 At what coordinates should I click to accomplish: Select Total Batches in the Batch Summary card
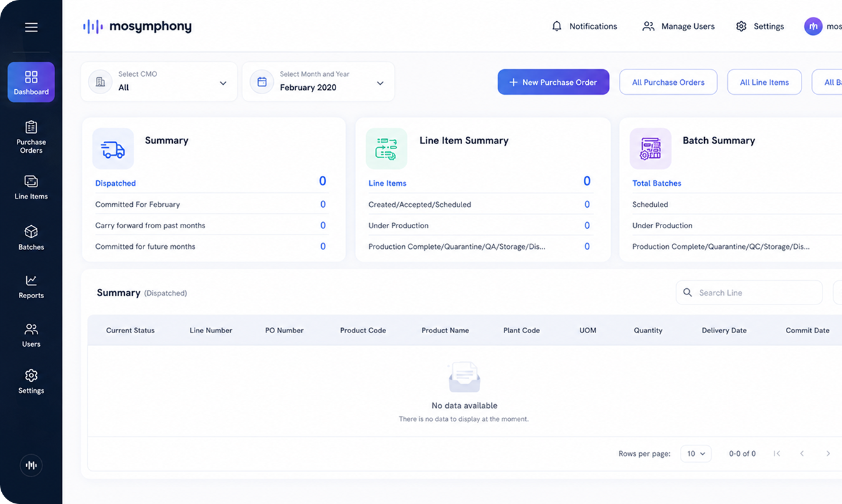[x=657, y=183]
